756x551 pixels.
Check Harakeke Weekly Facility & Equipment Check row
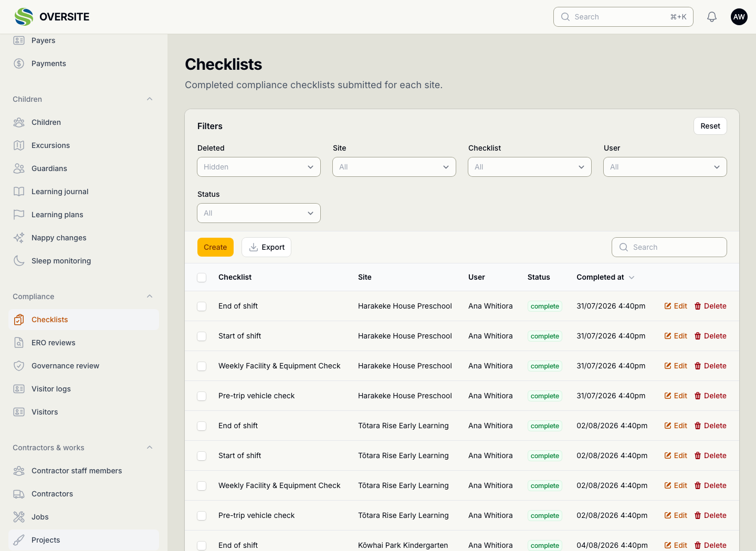coord(202,366)
